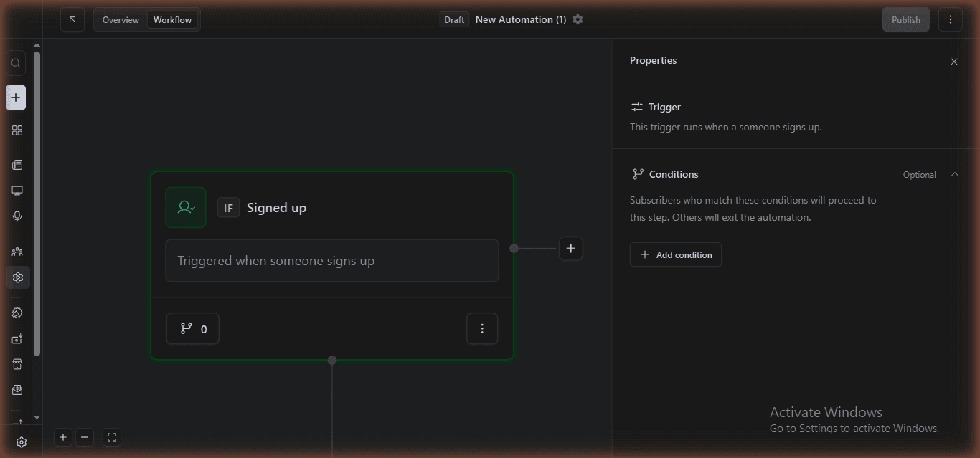980x458 pixels.
Task: Open the newspaper posts icon in the sidebar
Action: [17, 165]
